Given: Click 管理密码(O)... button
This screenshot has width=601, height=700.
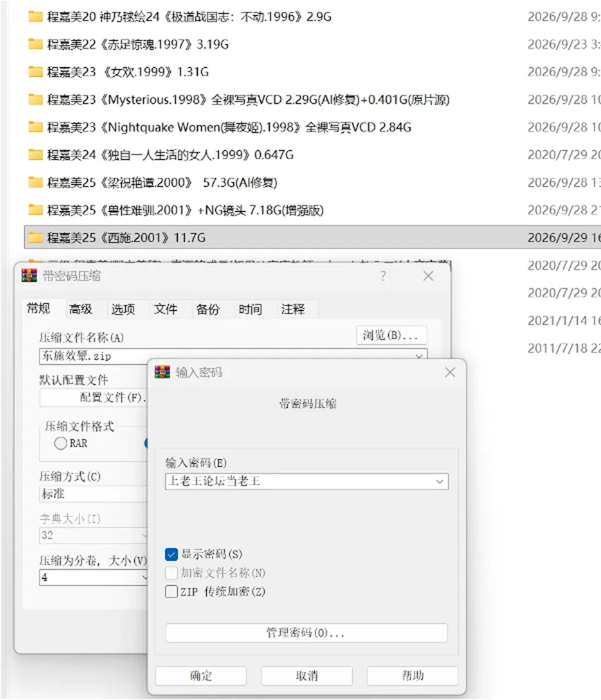Looking at the screenshot, I should [306, 632].
